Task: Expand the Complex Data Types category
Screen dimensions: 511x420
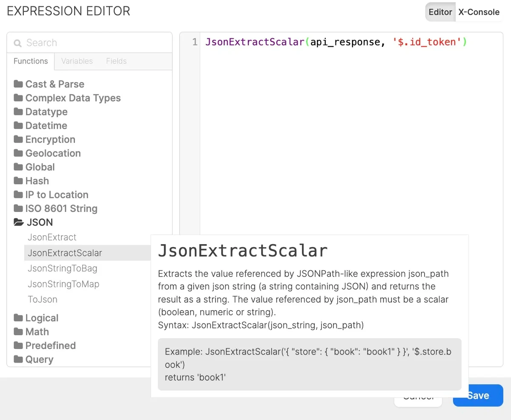Action: (x=19, y=98)
